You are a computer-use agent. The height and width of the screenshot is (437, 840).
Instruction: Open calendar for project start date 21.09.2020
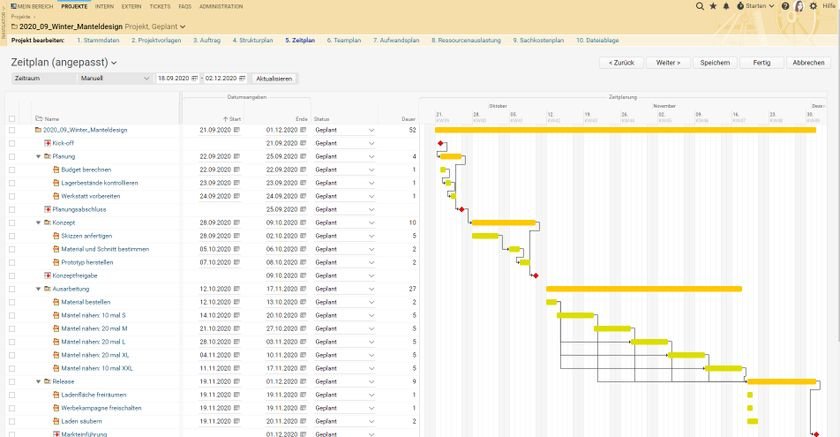point(237,130)
